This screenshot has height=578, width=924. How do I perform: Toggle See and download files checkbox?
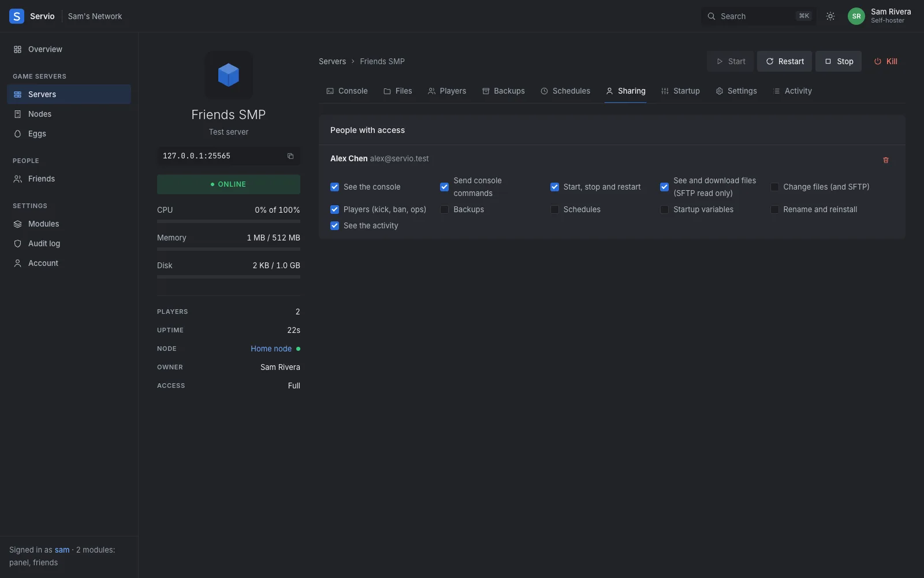664,187
